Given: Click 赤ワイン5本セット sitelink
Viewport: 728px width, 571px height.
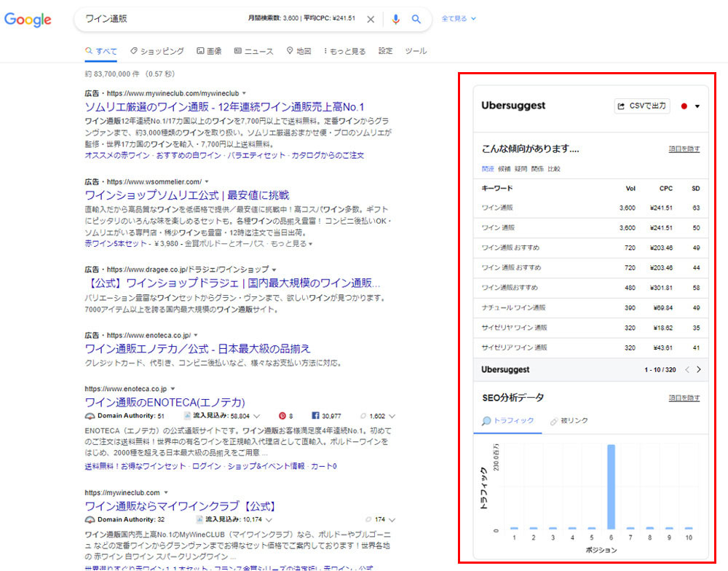Looking at the screenshot, I should click(x=116, y=243).
